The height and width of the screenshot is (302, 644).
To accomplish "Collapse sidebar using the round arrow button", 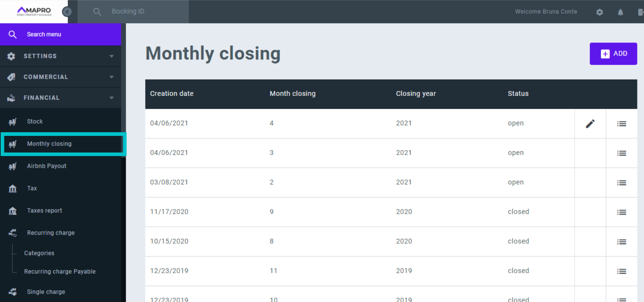I will pos(67,12).
